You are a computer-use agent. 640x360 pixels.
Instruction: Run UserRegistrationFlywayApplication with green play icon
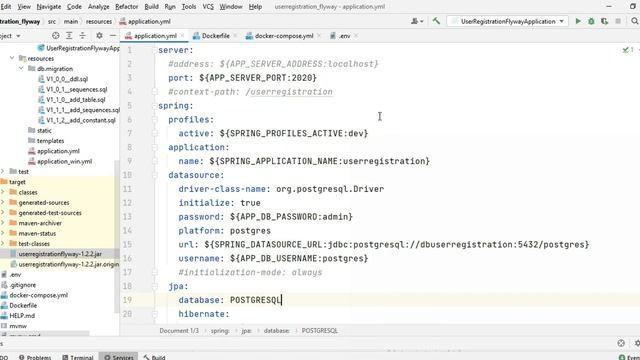click(578, 21)
